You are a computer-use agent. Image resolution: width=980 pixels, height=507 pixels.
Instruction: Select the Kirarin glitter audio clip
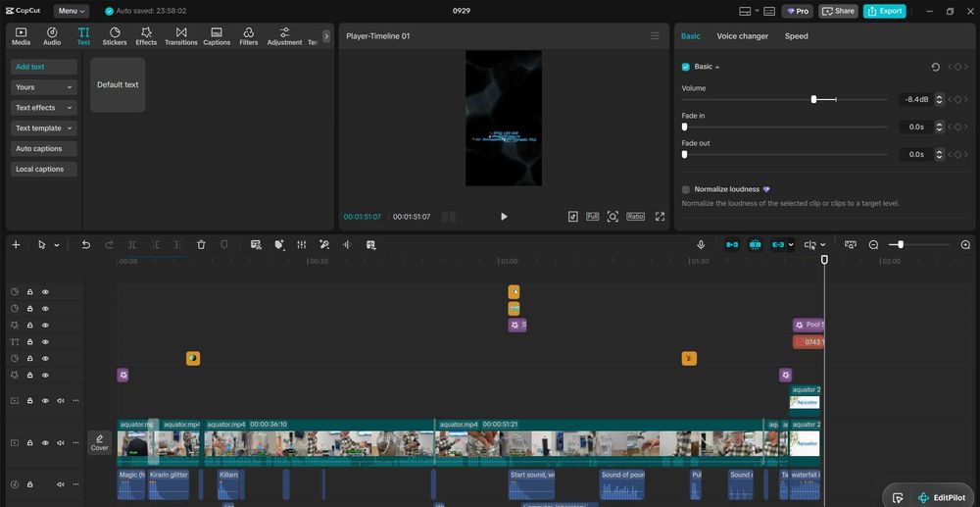[x=169, y=484]
